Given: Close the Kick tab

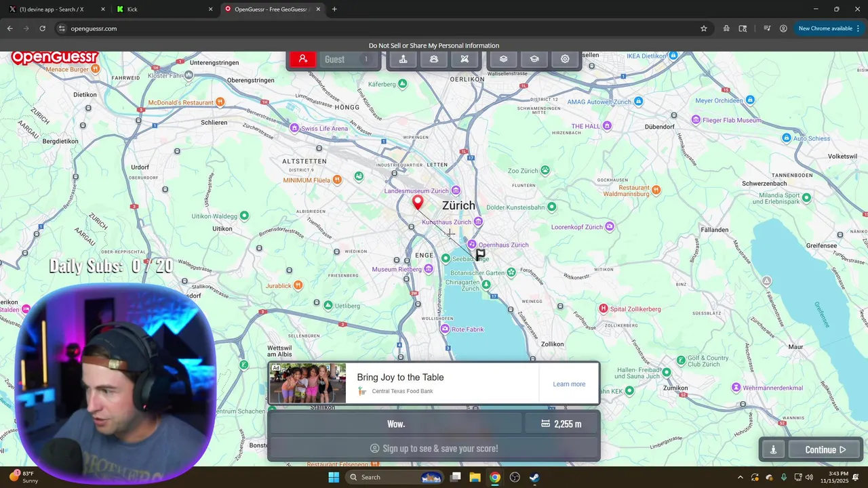Looking at the screenshot, I should [x=211, y=9].
